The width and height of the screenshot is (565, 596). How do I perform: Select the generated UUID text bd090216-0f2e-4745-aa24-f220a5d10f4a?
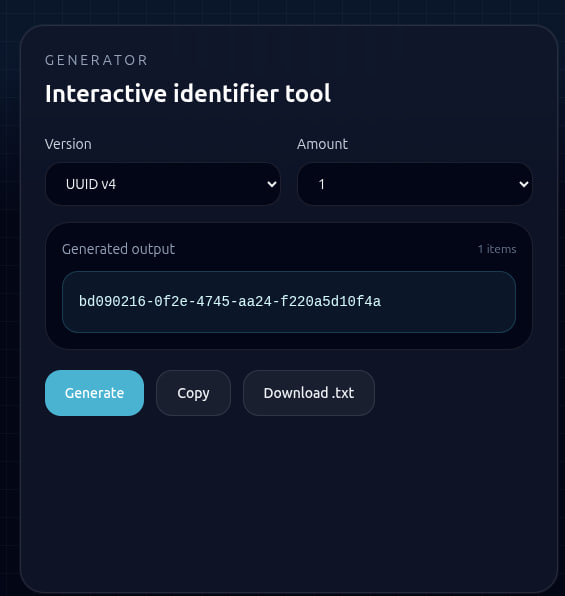point(230,302)
